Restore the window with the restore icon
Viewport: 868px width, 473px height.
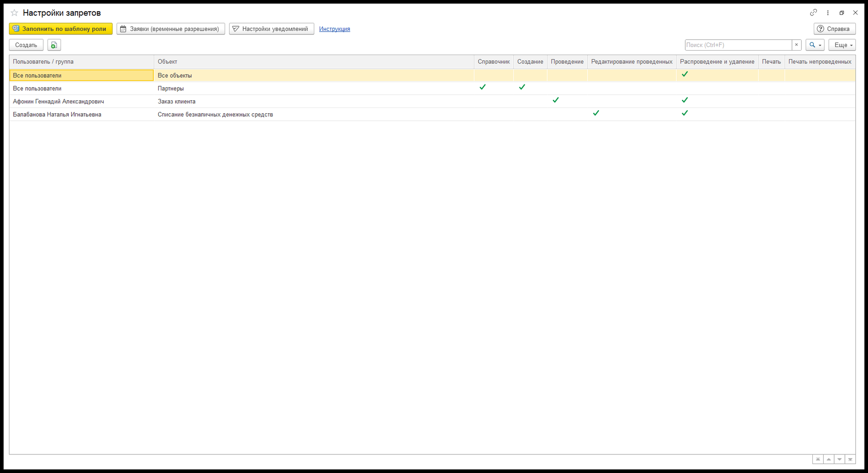coord(842,13)
